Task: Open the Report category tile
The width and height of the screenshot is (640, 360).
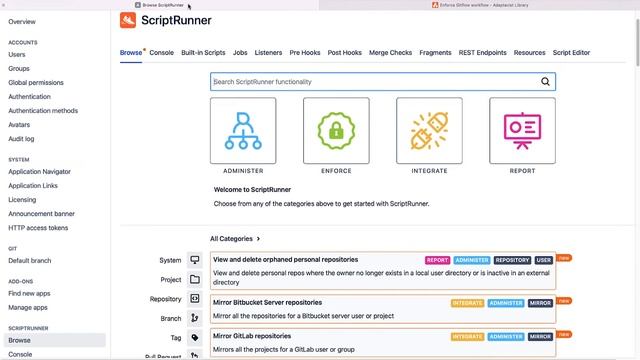Action: point(522,131)
